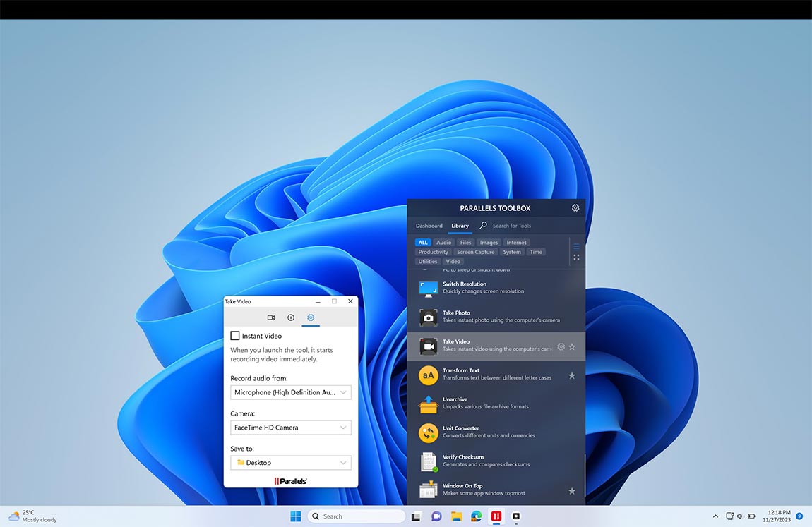Click the Take Photo tool icon

(428, 317)
